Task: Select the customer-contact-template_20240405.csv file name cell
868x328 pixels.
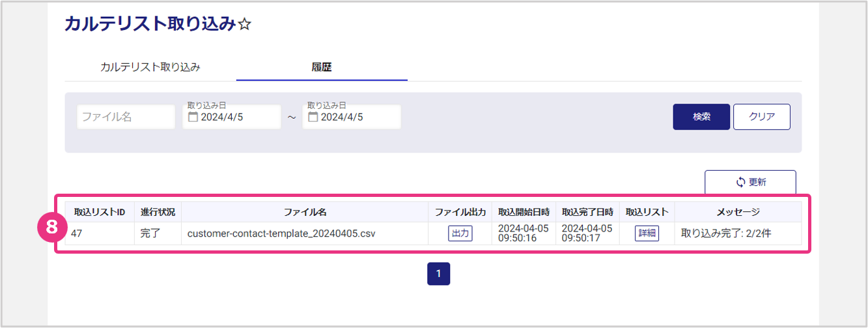Action: pyautogui.click(x=281, y=233)
